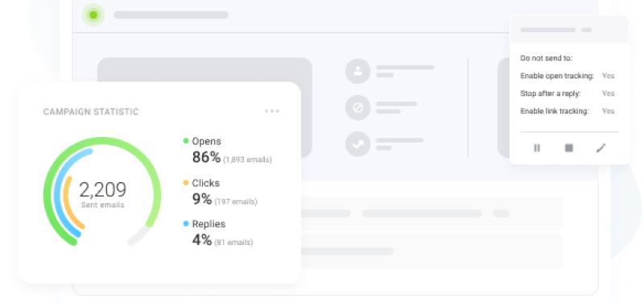Image resolution: width=644 pixels, height=303 pixels.
Task: Click the green pulsing status indicator
Action: click(93, 15)
